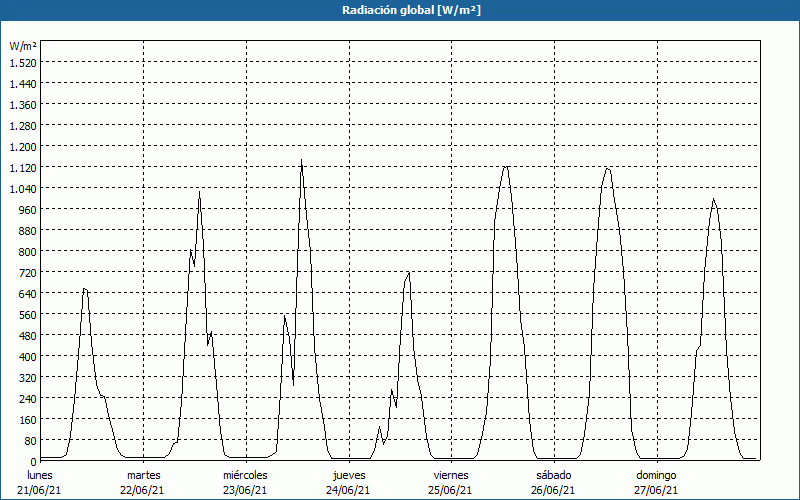Click the 'domingo' day label

pos(656,475)
